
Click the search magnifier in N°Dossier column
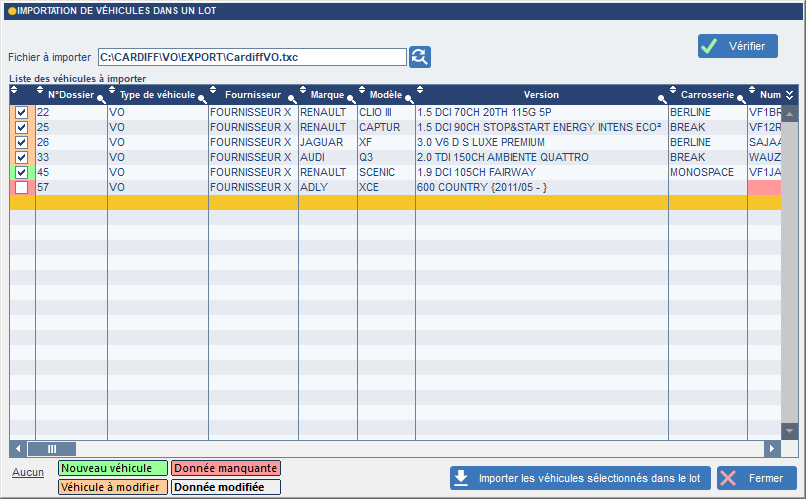coord(101,99)
